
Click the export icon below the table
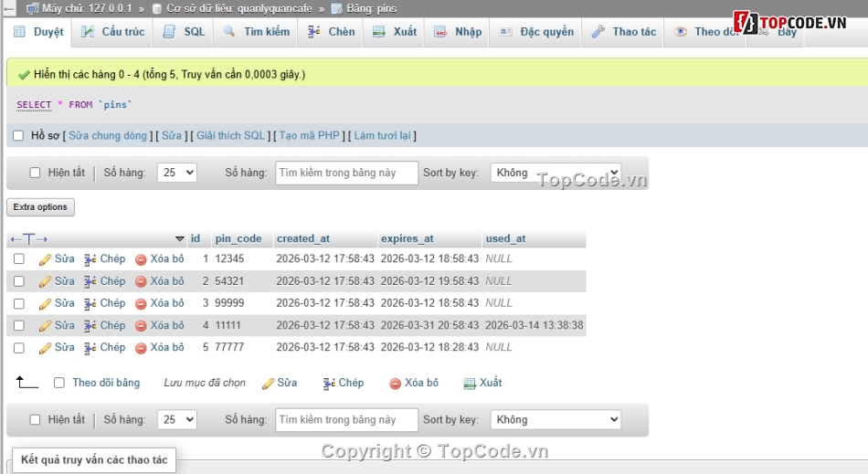pos(470,384)
